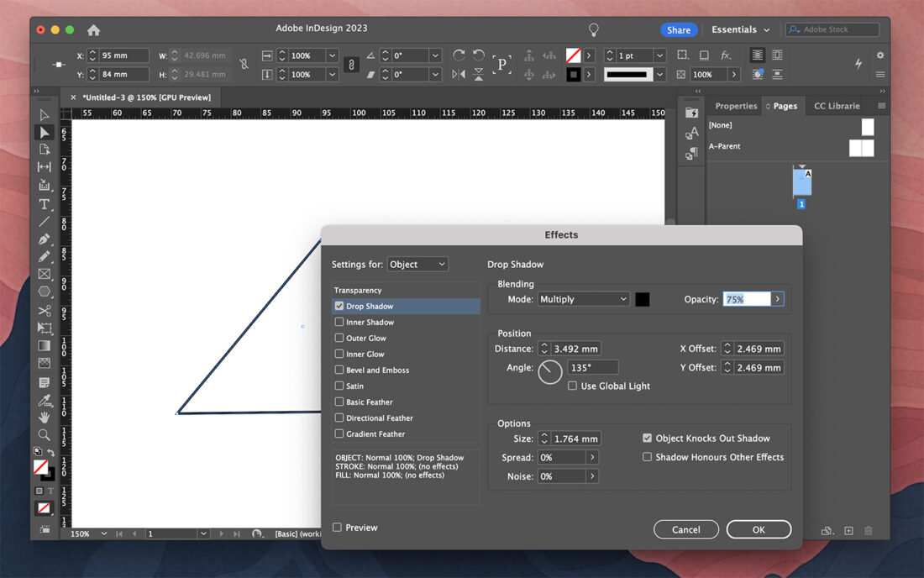Choose the Eyedropper tool
The height and width of the screenshot is (578, 924).
[x=45, y=397]
